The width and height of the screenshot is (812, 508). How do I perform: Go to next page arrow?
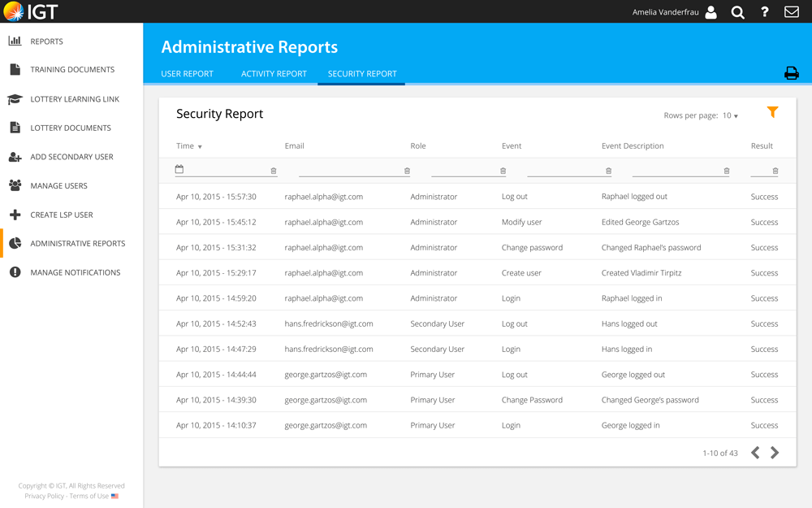click(x=775, y=453)
